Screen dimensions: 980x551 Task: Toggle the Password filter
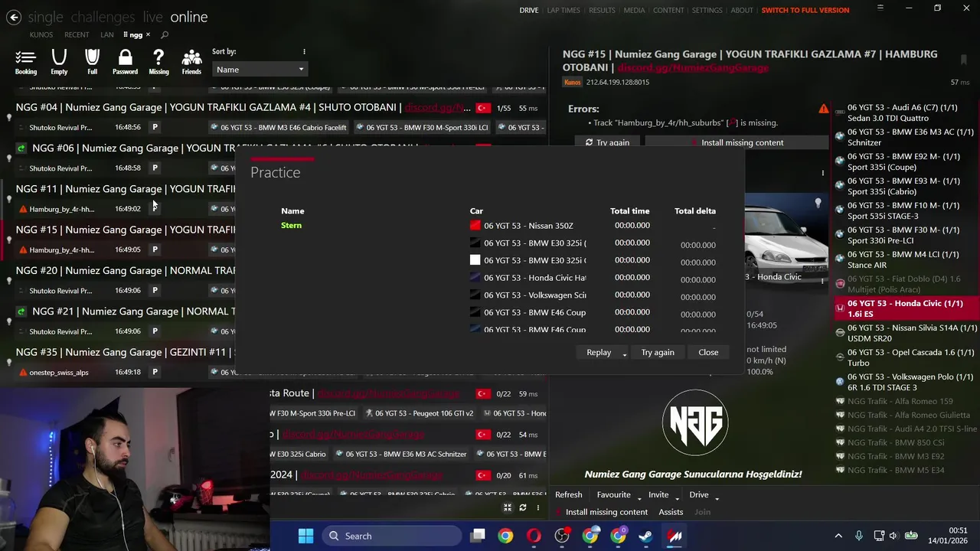coord(126,62)
